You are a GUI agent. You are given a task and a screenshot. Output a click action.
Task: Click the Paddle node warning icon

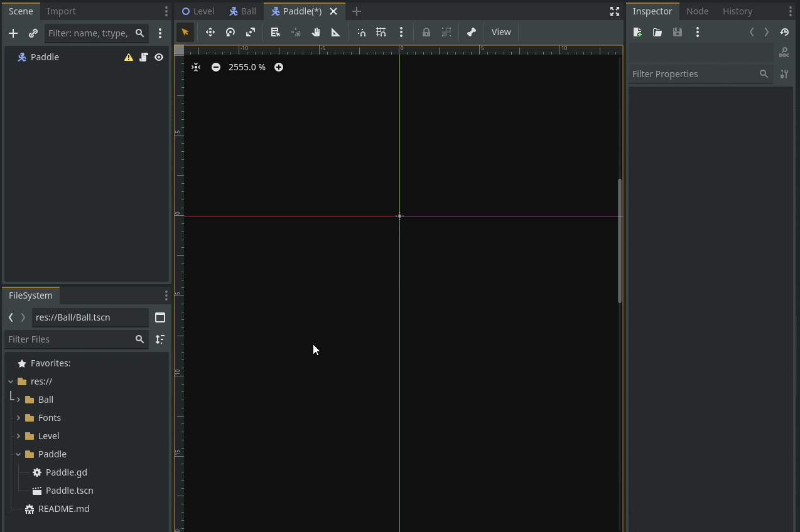(129, 57)
